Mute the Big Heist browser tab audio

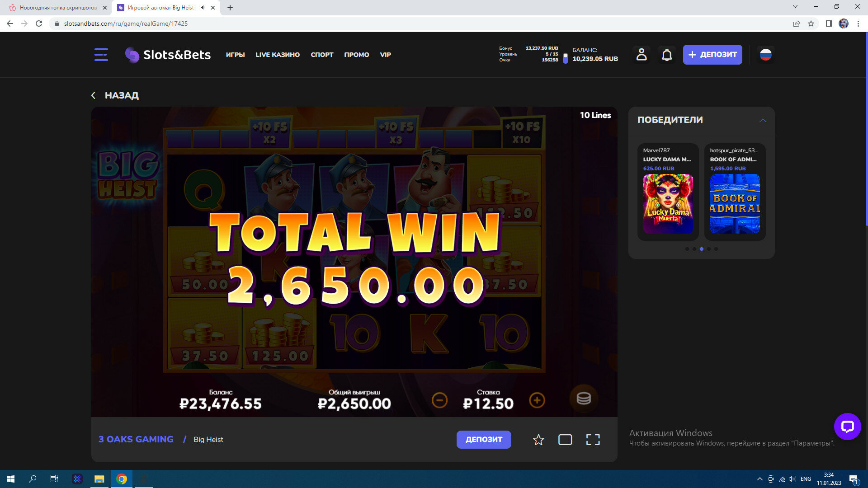point(203,8)
